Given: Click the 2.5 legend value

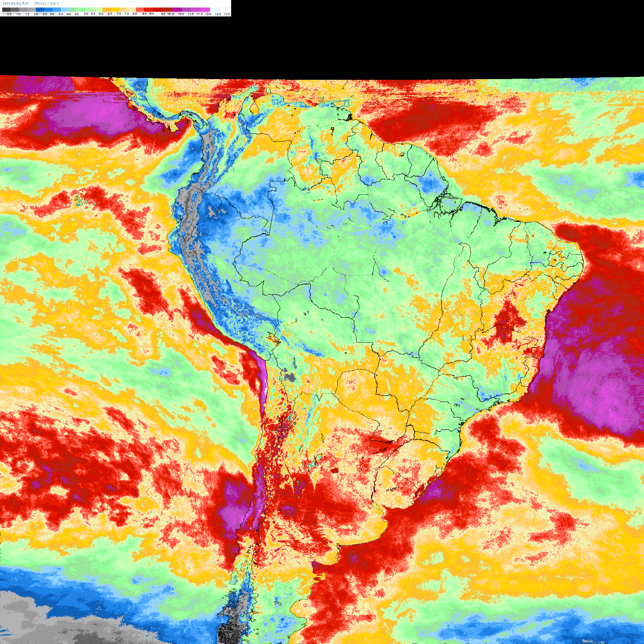Looking at the screenshot, I should pos(45,14).
